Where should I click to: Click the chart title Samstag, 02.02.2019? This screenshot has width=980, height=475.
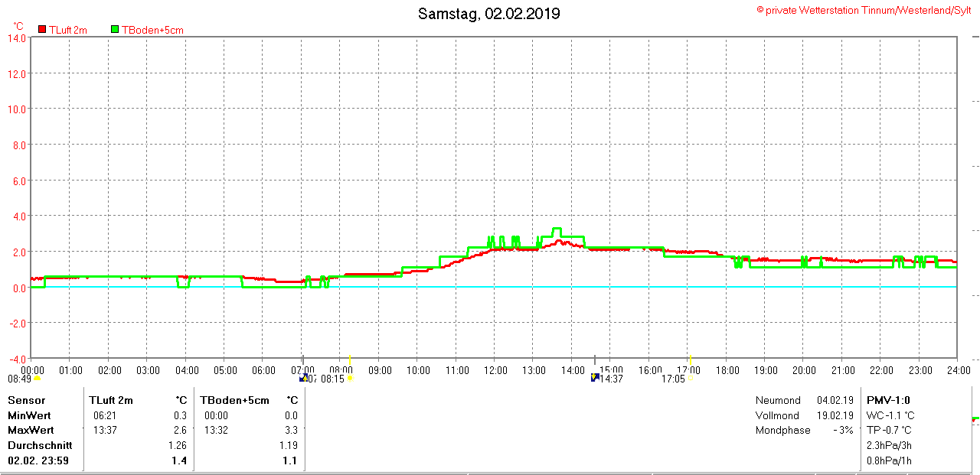(x=488, y=14)
